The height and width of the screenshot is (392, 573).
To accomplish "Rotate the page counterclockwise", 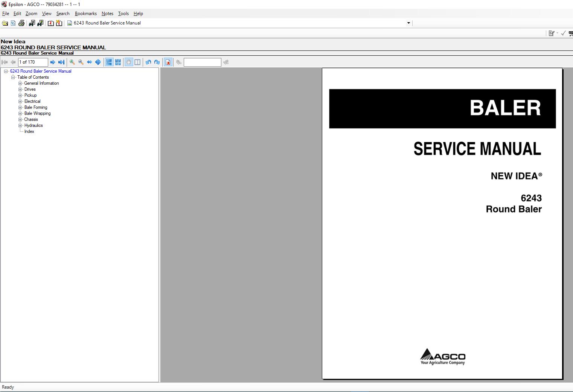I will pyautogui.click(x=148, y=62).
